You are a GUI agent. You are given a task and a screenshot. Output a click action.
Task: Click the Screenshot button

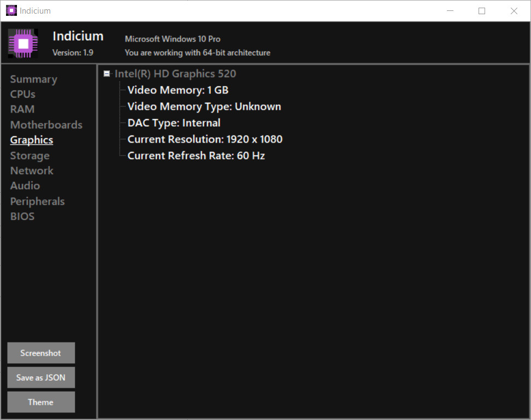[41, 353]
